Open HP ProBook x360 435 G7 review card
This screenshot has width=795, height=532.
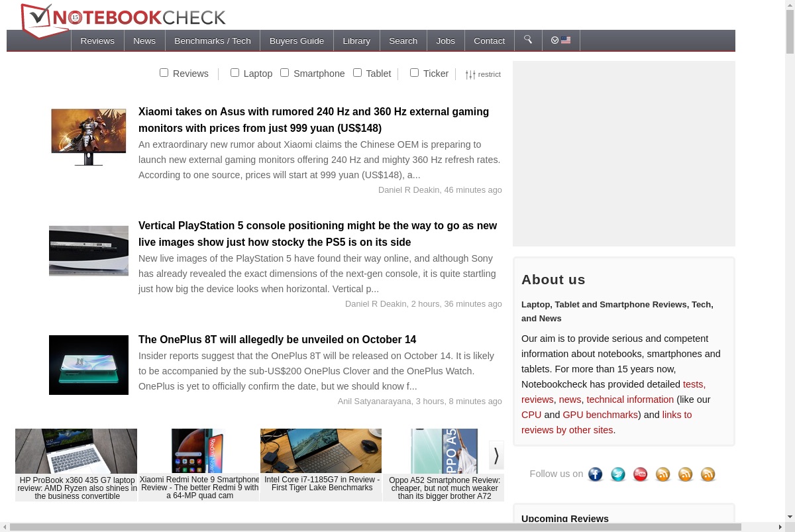[76, 464]
